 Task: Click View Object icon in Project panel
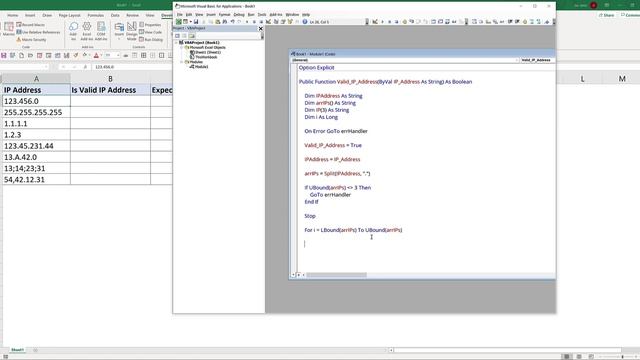click(x=184, y=36)
